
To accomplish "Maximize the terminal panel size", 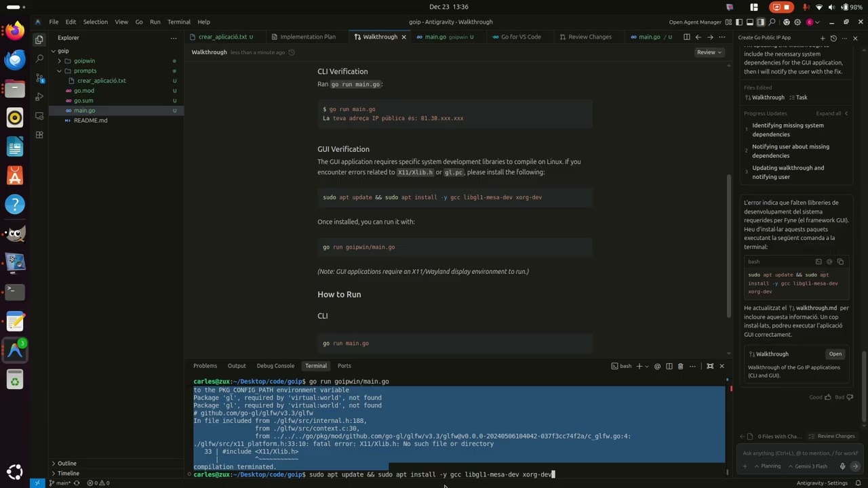I will coord(710,366).
